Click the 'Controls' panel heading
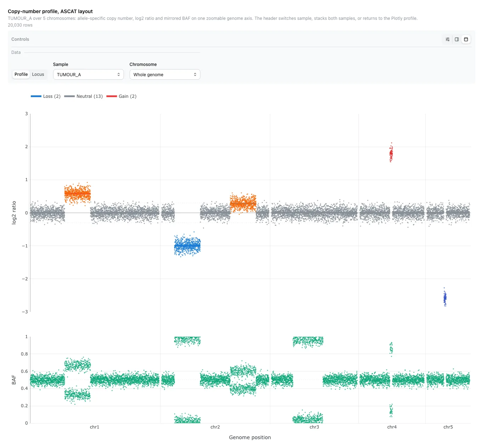Screen dimensions: 483x448 tap(20, 39)
